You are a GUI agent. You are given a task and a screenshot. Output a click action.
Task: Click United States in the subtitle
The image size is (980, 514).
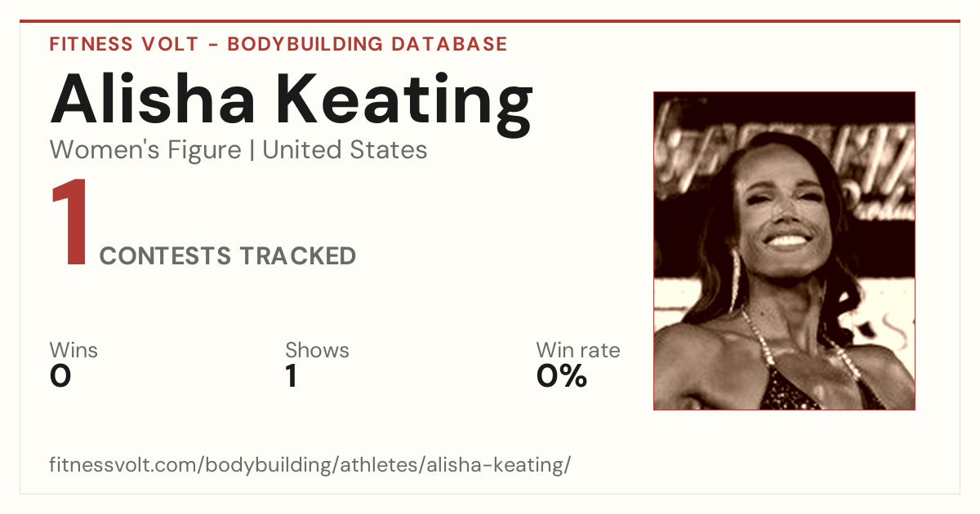345,150
